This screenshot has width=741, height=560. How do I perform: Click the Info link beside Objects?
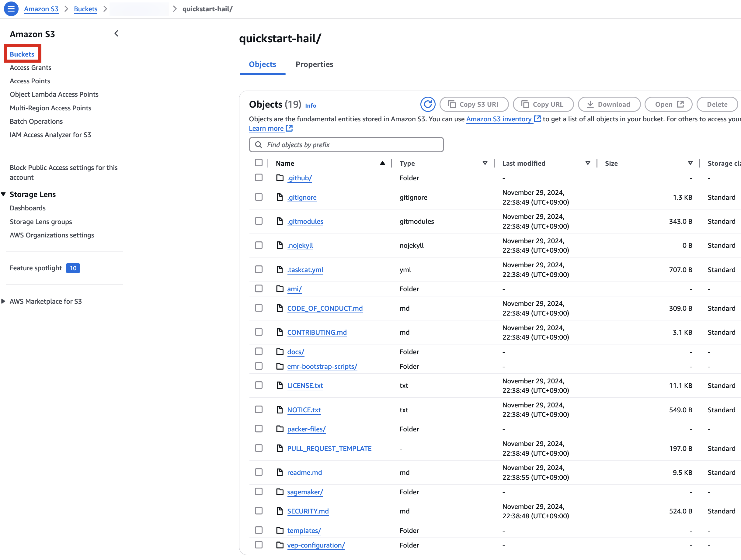pyautogui.click(x=311, y=106)
